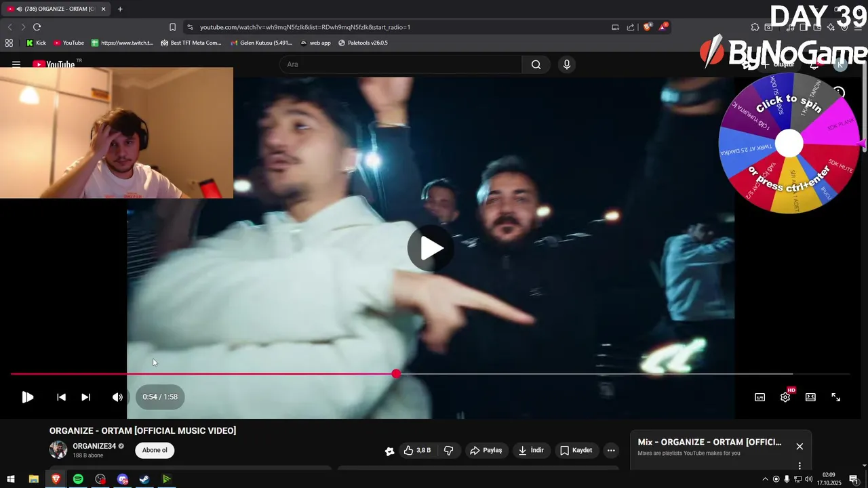Open the Gelen Kutusu bookmark

tap(261, 43)
